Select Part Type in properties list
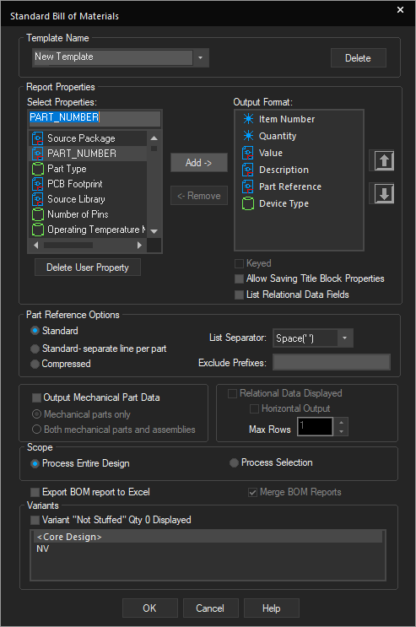Image resolution: width=416 pixels, height=627 pixels. pos(88,169)
